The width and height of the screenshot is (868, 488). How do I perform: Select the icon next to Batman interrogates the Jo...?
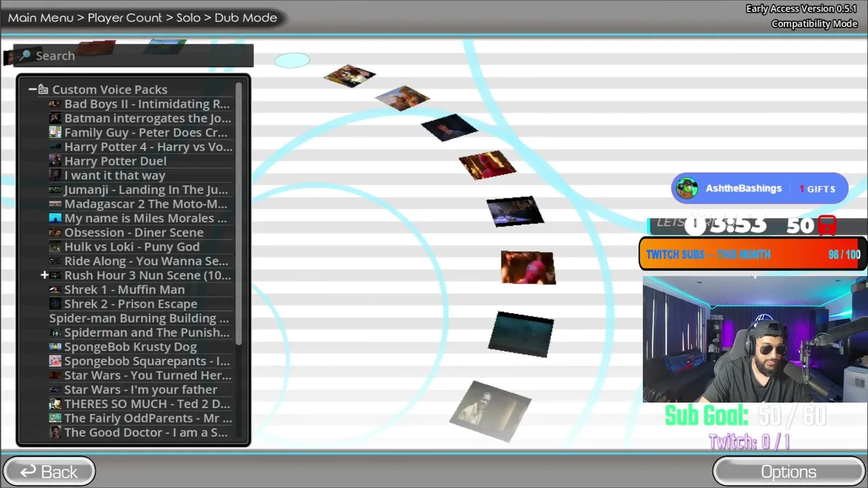point(55,119)
